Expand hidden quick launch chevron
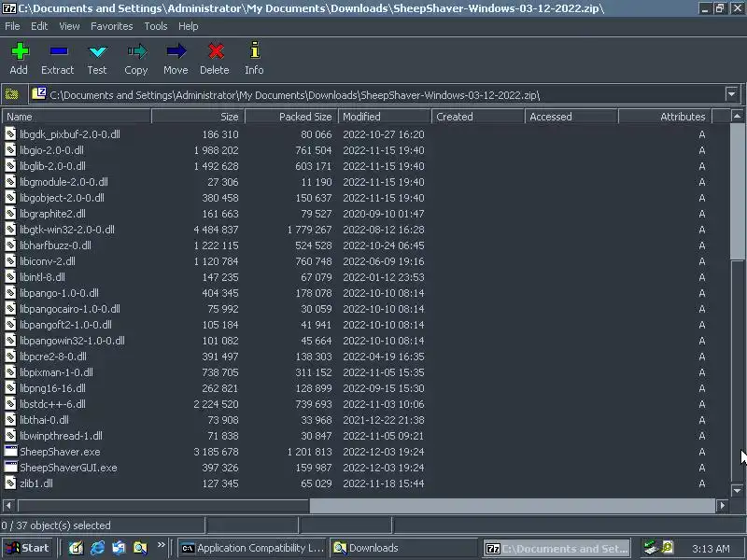This screenshot has height=560, width=747. tap(161, 544)
